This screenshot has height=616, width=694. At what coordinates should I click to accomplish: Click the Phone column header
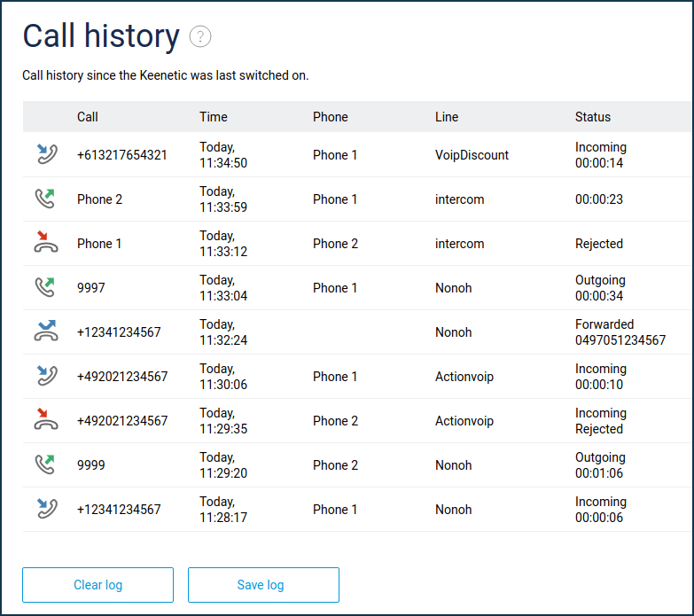click(330, 117)
